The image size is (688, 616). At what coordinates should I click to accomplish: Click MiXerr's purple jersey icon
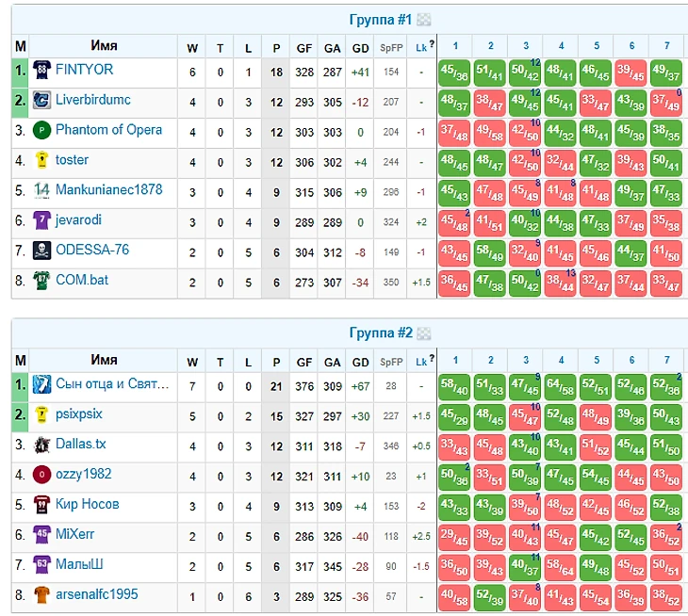pyautogui.click(x=42, y=535)
